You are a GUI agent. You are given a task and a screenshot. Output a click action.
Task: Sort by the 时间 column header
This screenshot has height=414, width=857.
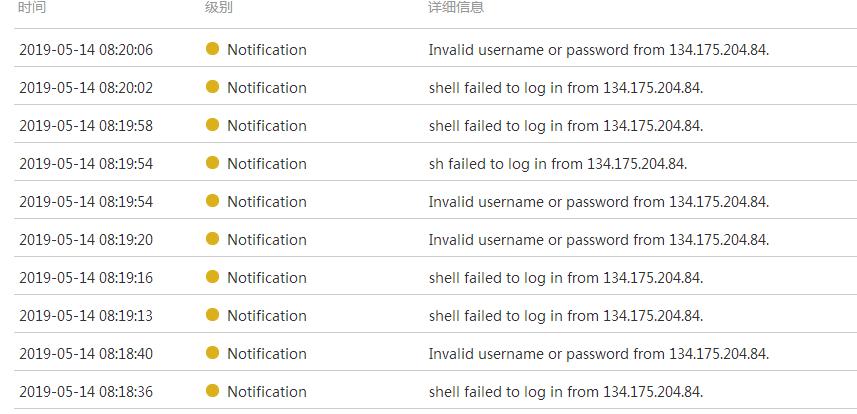(32, 8)
